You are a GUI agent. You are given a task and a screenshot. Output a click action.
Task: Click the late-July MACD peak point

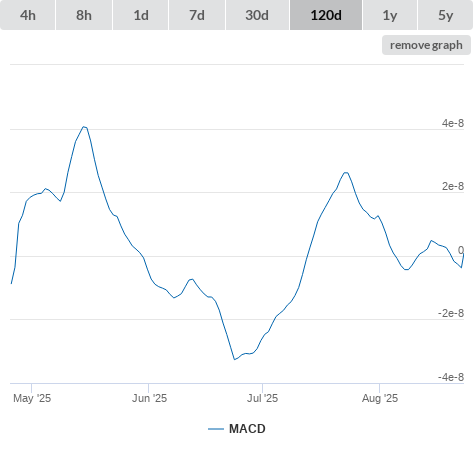(346, 172)
